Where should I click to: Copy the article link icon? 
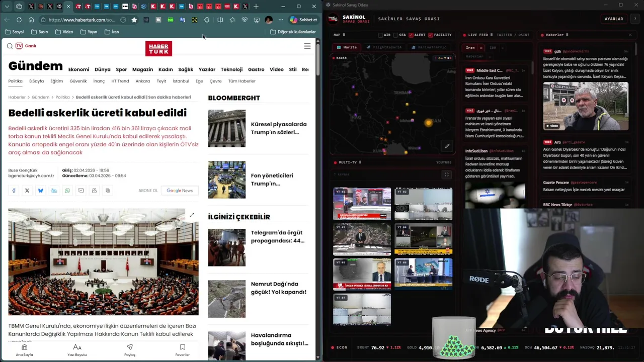click(108, 191)
